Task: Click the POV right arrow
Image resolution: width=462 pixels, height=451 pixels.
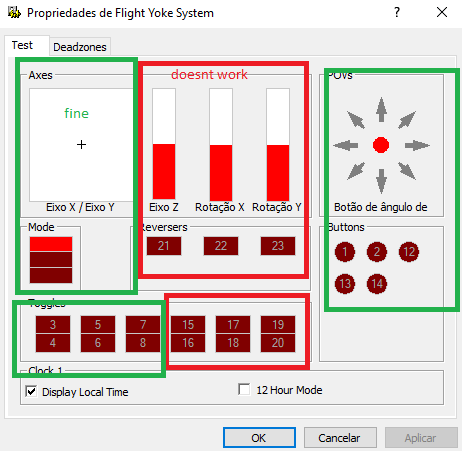Action: [417, 145]
